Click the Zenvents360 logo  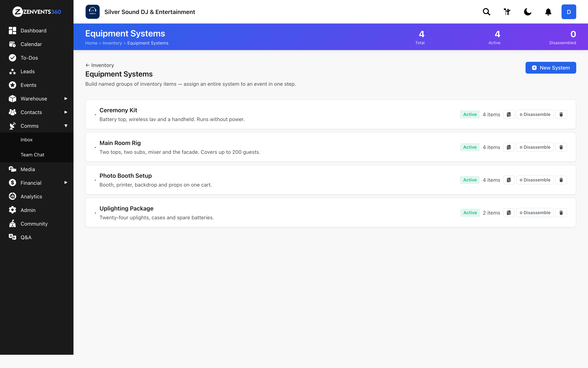(37, 12)
